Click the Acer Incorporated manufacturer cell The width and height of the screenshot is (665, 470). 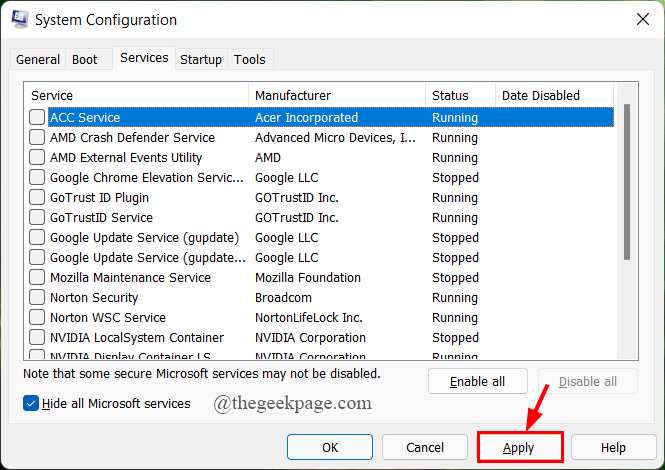coord(306,118)
